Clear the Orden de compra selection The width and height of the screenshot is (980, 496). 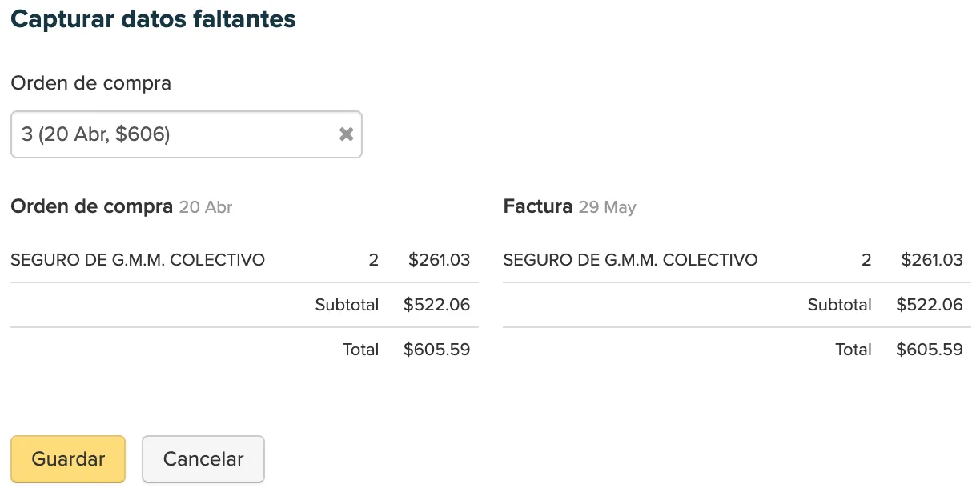point(346,134)
